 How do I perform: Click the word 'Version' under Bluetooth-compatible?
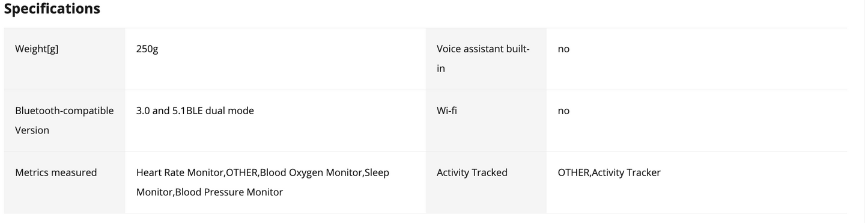[32, 130]
